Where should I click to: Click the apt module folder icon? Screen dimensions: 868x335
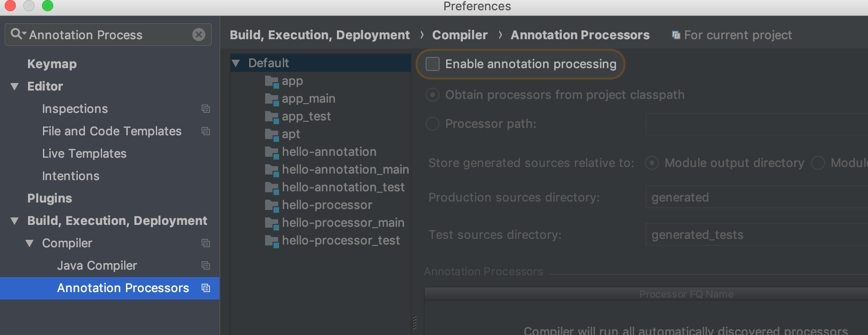pos(272,134)
